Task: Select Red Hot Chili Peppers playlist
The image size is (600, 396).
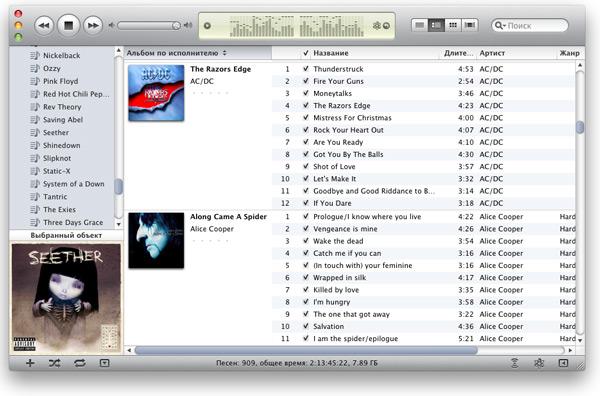Action: tap(76, 94)
